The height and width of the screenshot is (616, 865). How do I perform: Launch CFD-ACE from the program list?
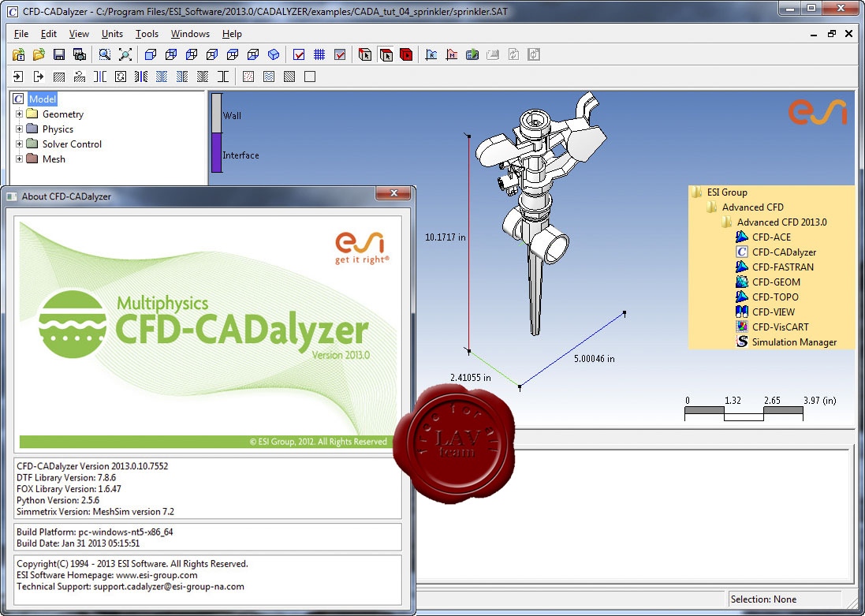[x=771, y=237]
